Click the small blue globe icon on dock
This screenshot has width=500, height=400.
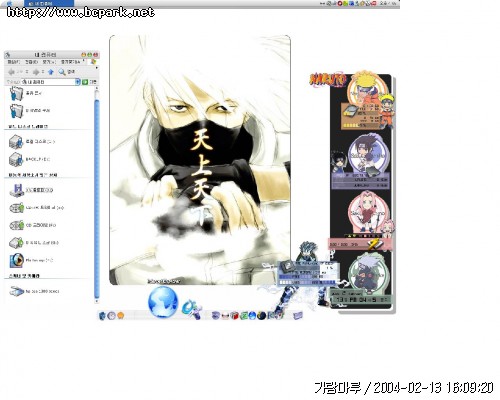point(252,315)
